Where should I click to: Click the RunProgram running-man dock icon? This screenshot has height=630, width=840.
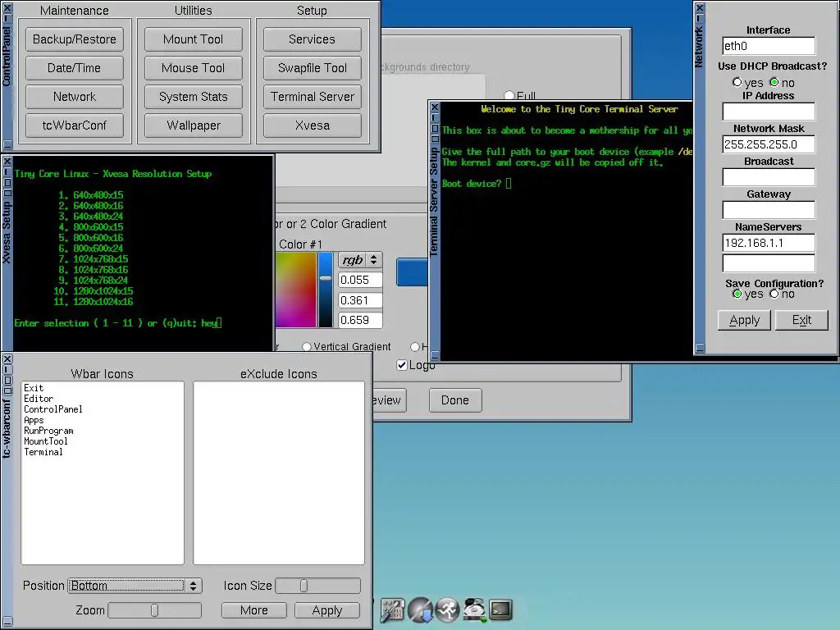pyautogui.click(x=447, y=609)
